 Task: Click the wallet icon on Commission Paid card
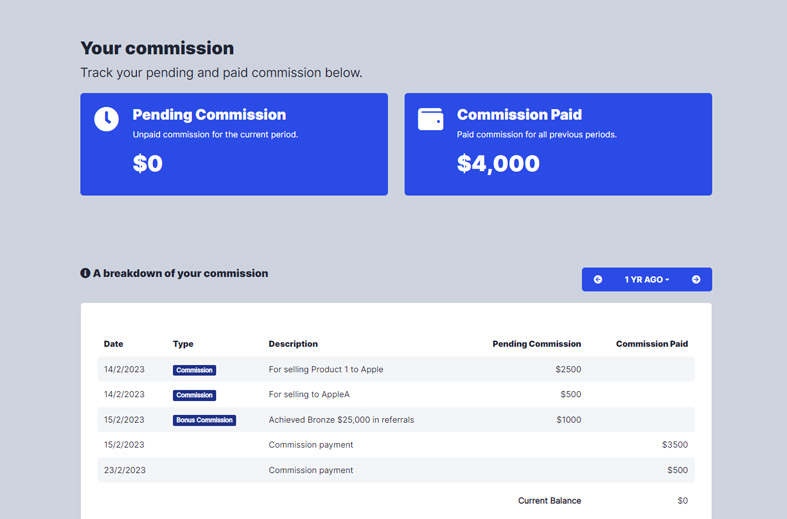[x=430, y=119]
